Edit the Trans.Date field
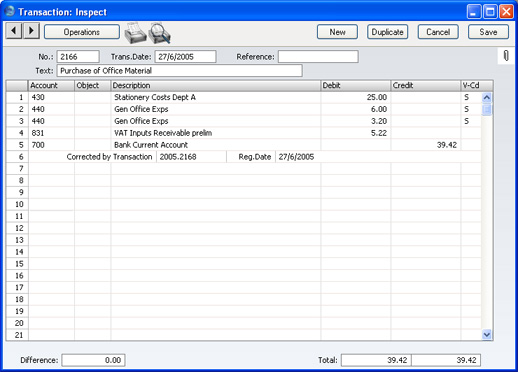518x372 pixels. tap(185, 57)
